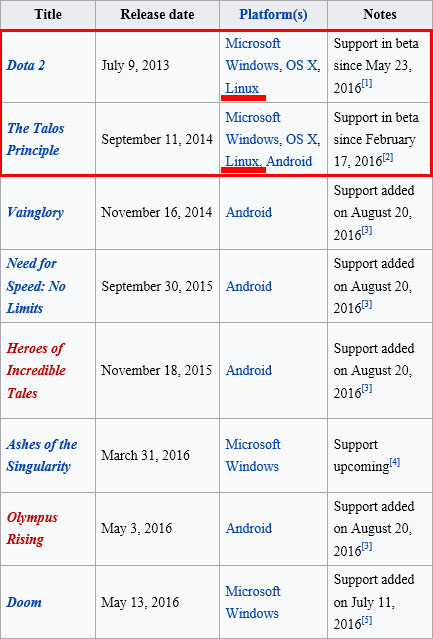Click the Linux link in Dota 2 row
The image size is (433, 639).
click(x=242, y=88)
